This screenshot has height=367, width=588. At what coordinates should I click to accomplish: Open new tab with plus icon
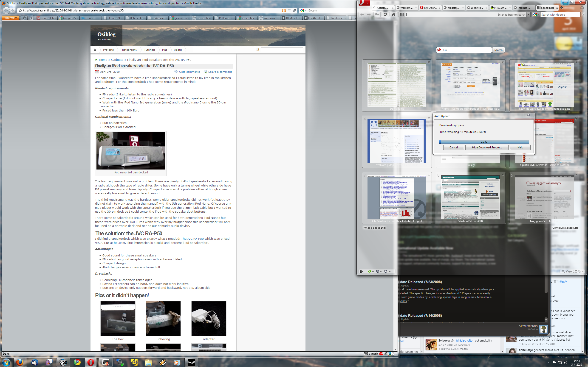click(562, 8)
